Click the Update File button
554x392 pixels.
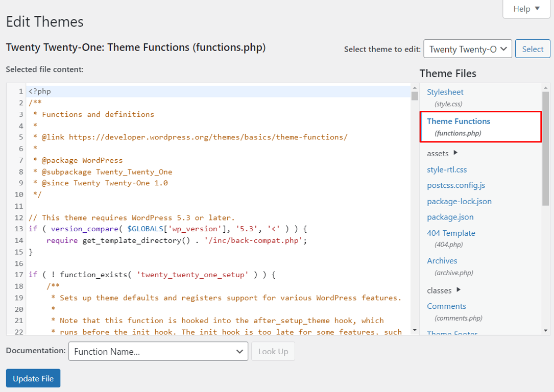click(33, 378)
